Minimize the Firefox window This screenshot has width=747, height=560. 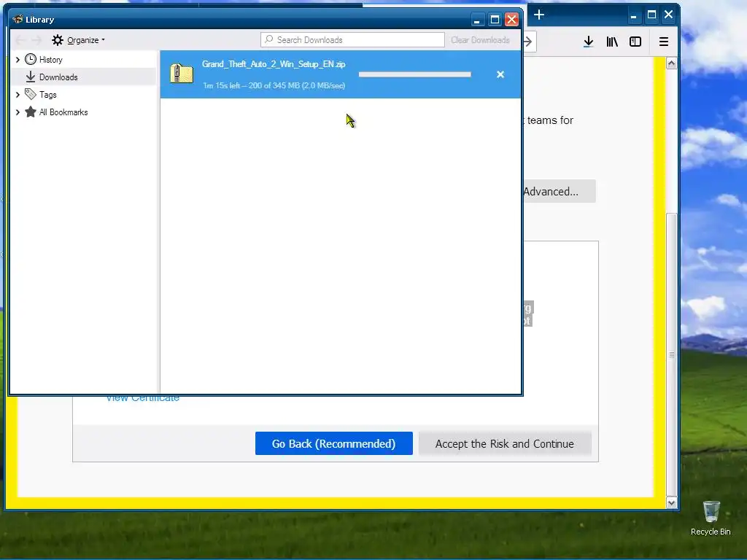click(634, 15)
